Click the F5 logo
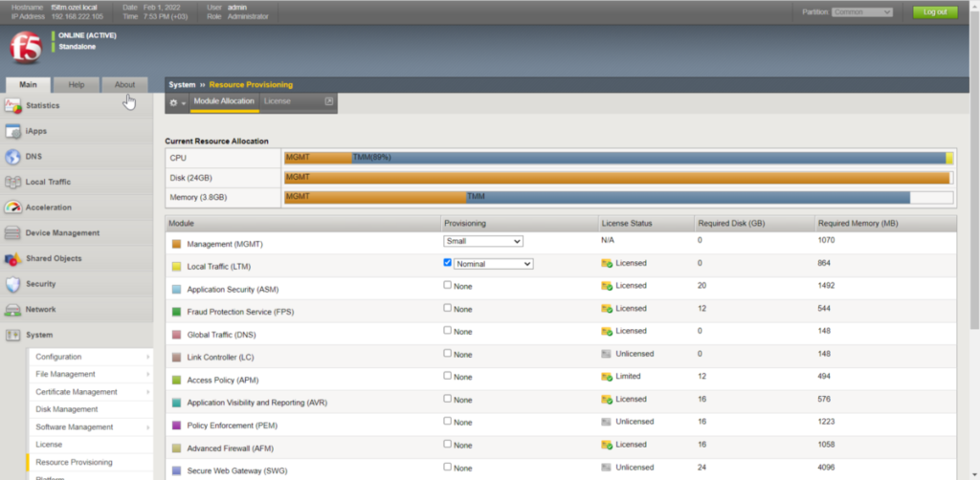 coord(26,48)
